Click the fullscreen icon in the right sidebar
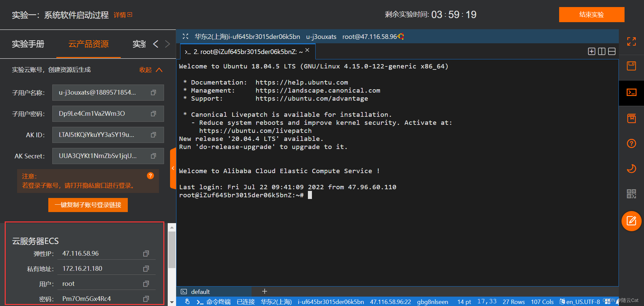Image resolution: width=644 pixels, height=306 pixels. pos(631,42)
